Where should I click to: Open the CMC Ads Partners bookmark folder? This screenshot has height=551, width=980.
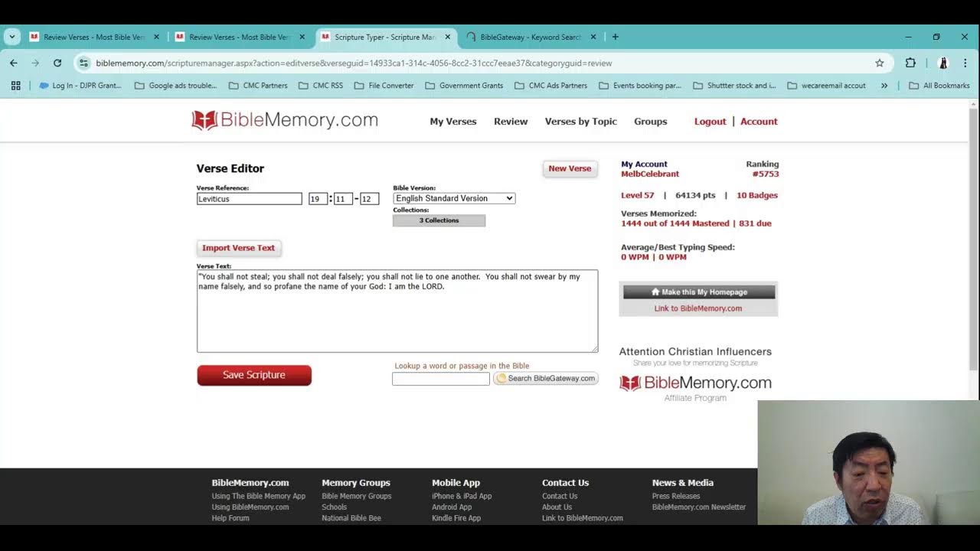pyautogui.click(x=551, y=86)
